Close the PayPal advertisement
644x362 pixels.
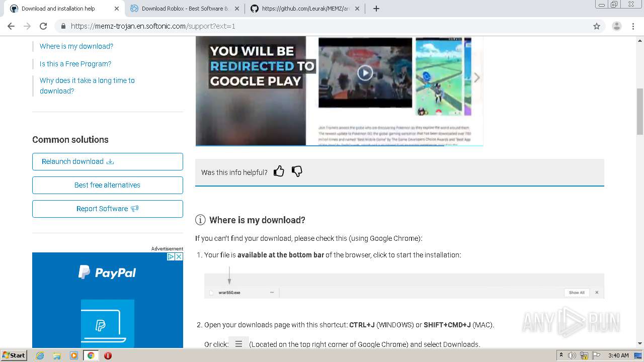coord(179,256)
